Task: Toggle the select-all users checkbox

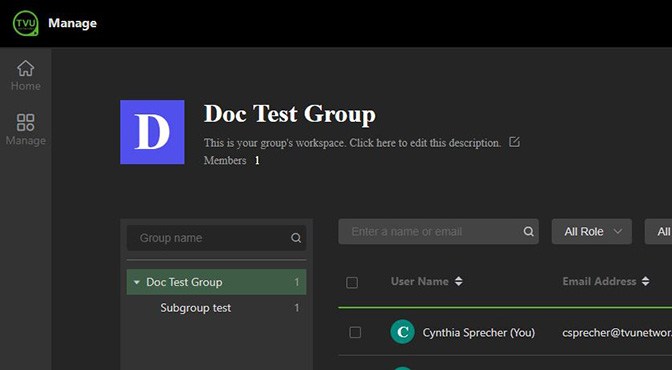Action: [352, 283]
